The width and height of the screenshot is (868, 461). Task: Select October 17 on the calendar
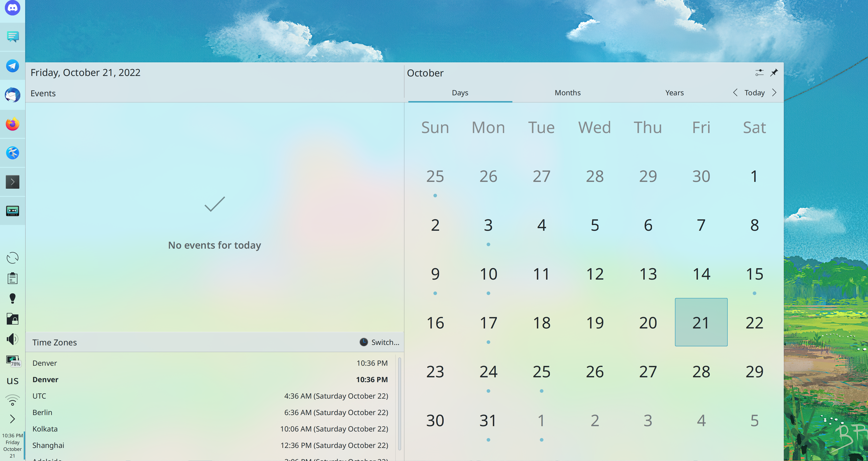[488, 323]
